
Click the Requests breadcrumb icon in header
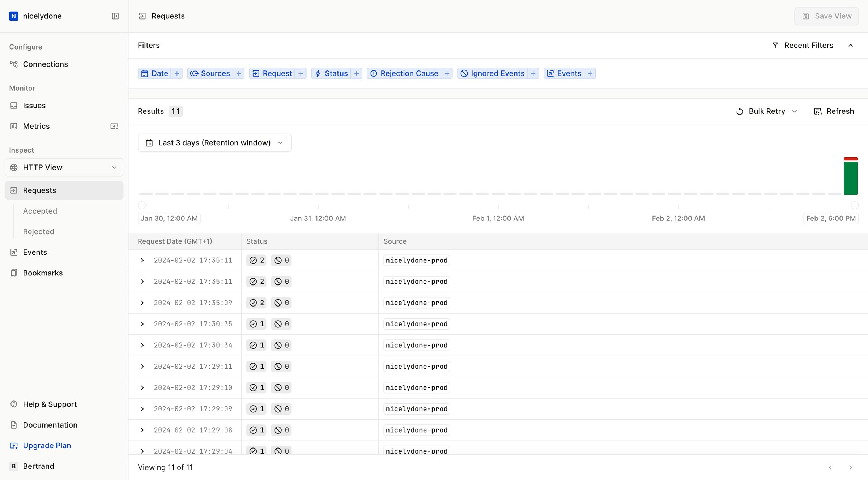pyautogui.click(x=142, y=16)
